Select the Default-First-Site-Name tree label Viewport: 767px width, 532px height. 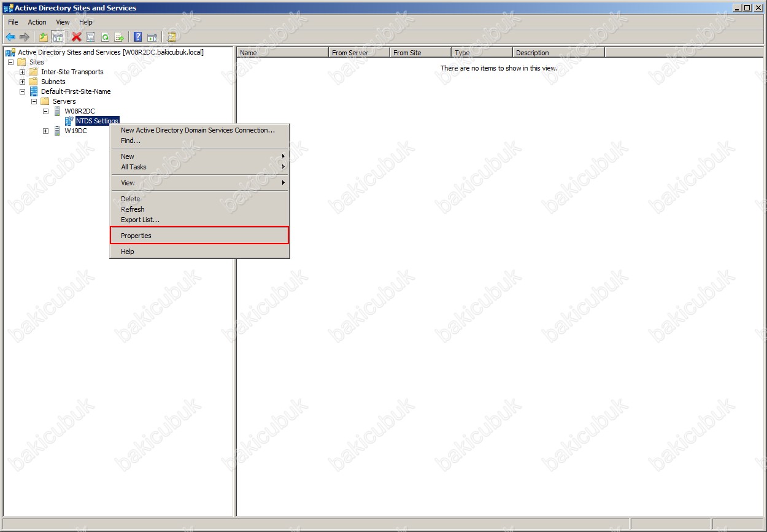pyautogui.click(x=76, y=91)
